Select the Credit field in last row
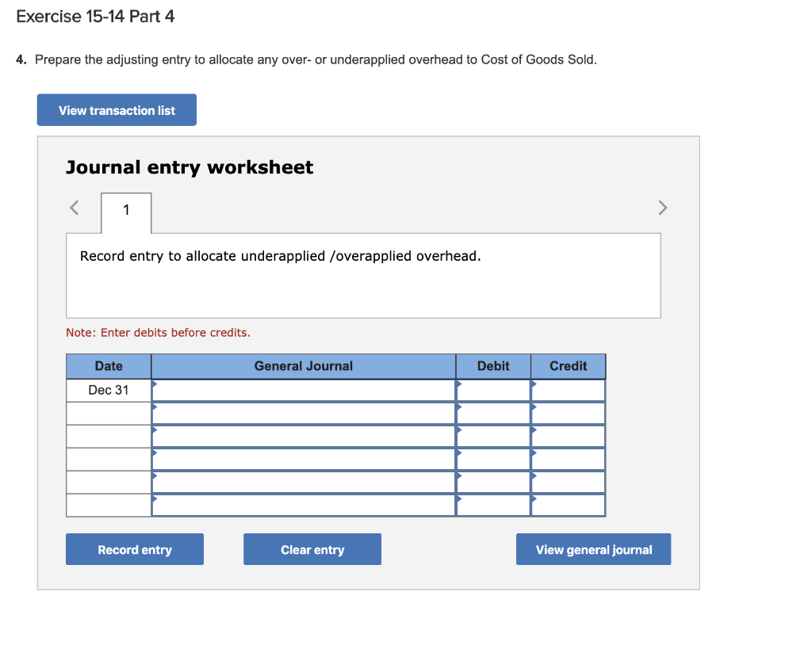 568,505
